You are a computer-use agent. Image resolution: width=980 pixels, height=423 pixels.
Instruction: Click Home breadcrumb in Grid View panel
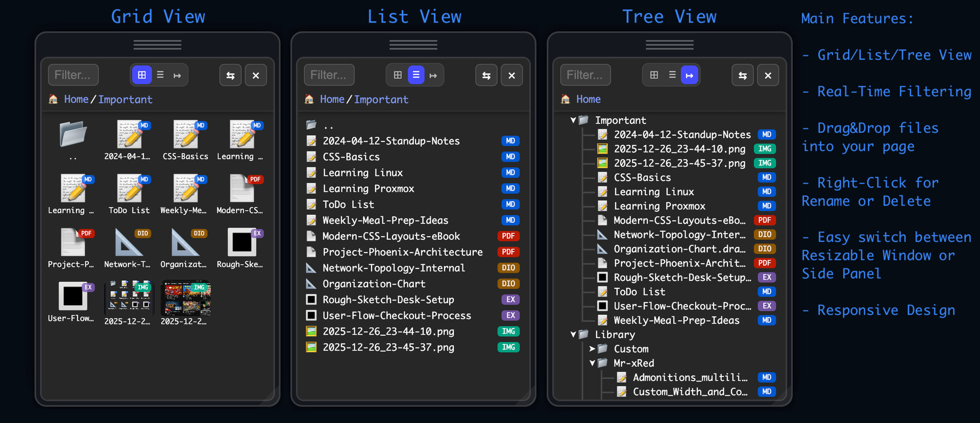(76, 99)
